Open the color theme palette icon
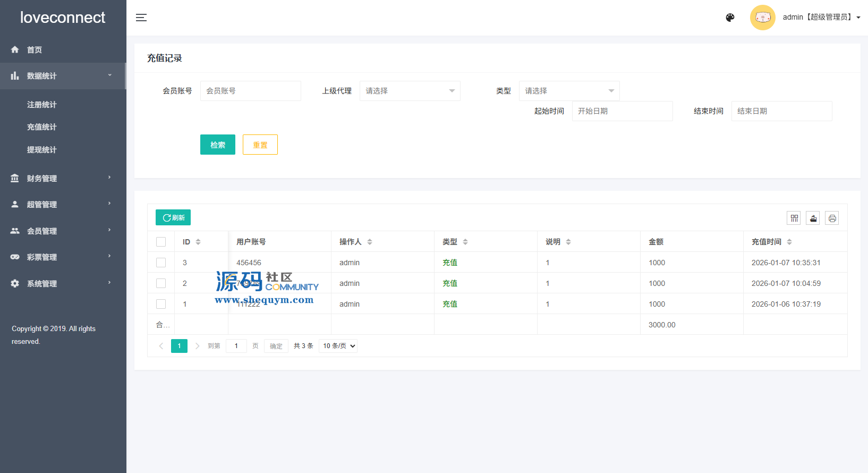The image size is (868, 473). click(730, 18)
